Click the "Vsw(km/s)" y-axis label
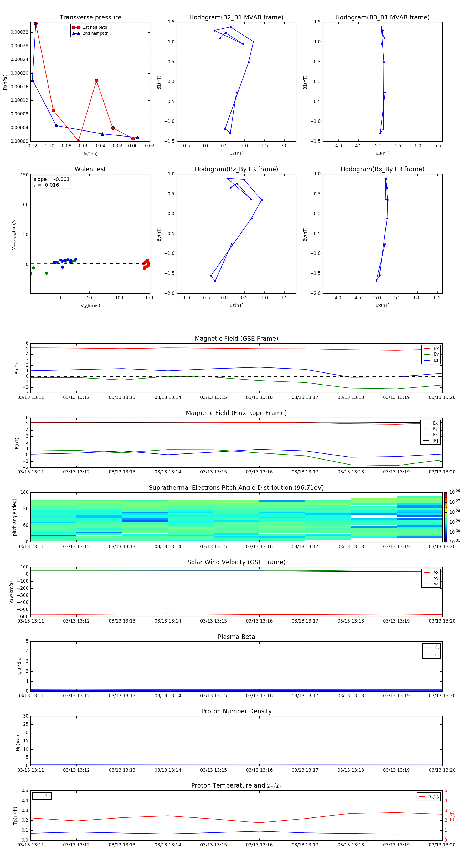This screenshot has height=868, width=473. [11, 592]
